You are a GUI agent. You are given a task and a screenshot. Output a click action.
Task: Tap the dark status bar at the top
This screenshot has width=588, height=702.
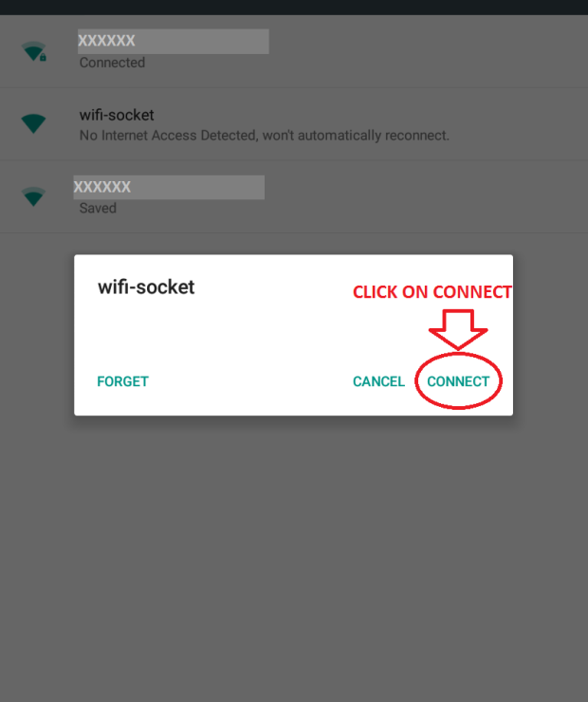coord(294,8)
